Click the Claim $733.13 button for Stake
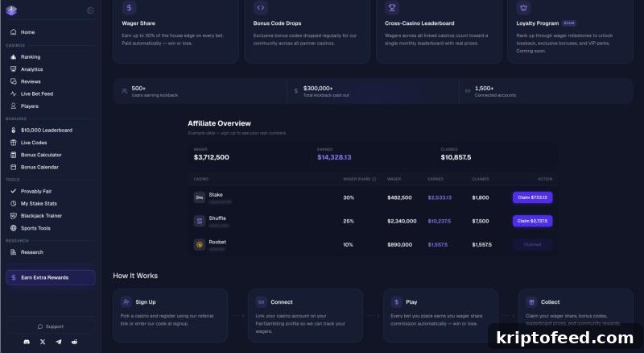Screen dimensions: 644x353 532,197
